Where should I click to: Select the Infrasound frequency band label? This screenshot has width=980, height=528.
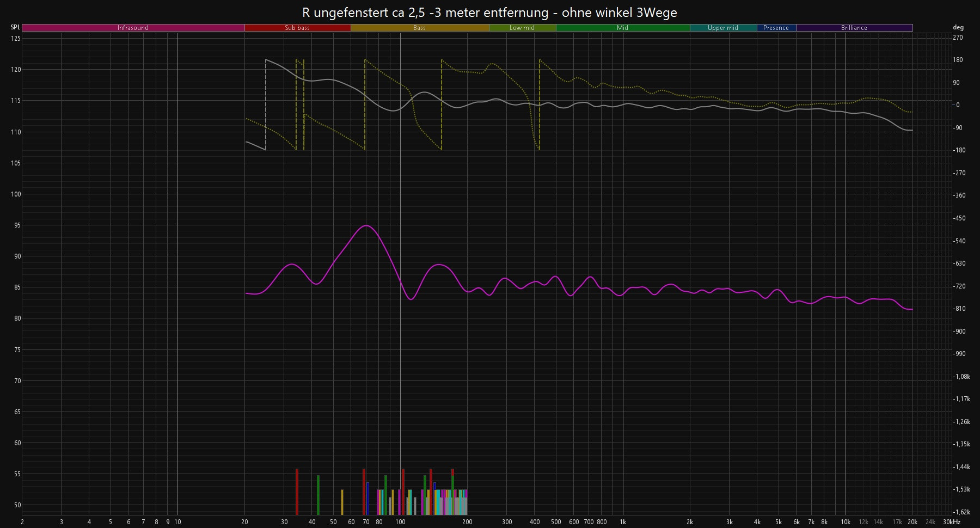tap(133, 28)
